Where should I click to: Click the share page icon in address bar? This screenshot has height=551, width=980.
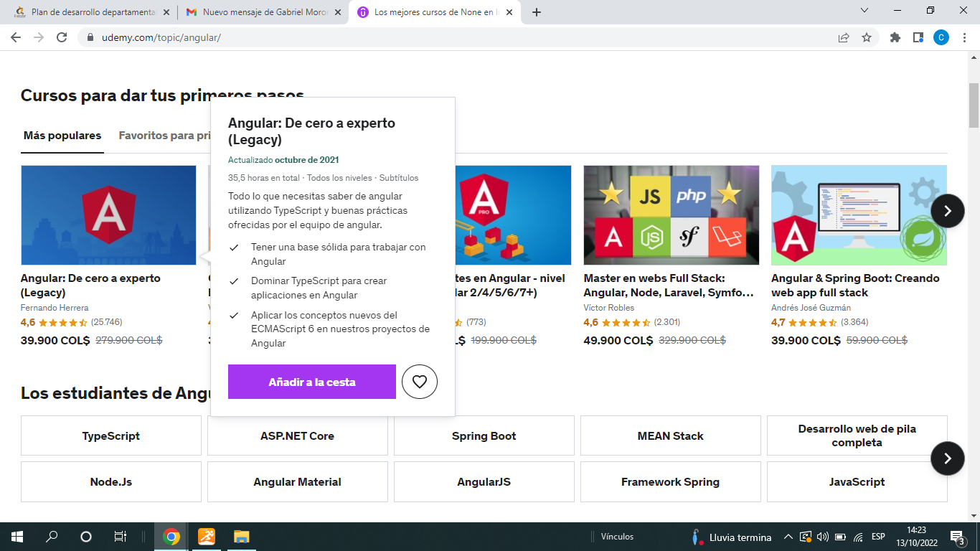tap(844, 37)
